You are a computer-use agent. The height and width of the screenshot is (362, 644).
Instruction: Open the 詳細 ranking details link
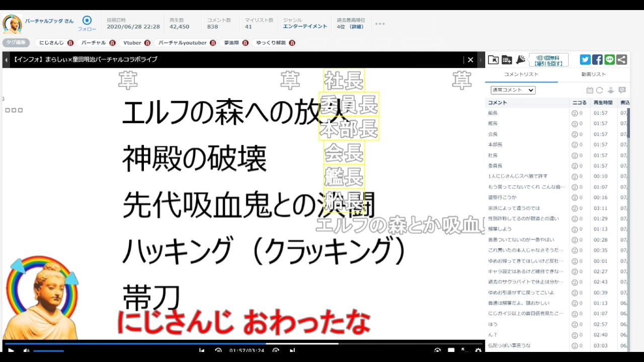[356, 27]
